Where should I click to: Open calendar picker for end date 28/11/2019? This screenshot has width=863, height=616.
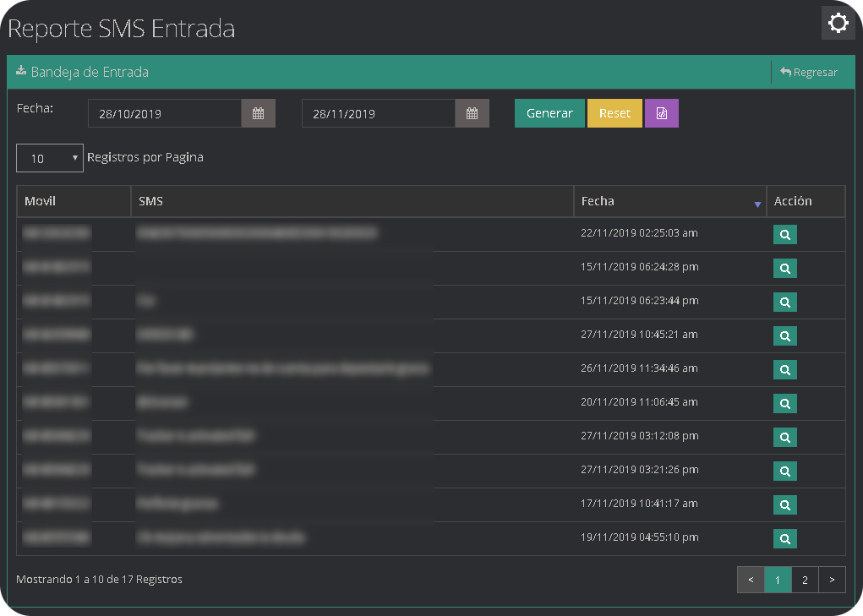click(472, 114)
